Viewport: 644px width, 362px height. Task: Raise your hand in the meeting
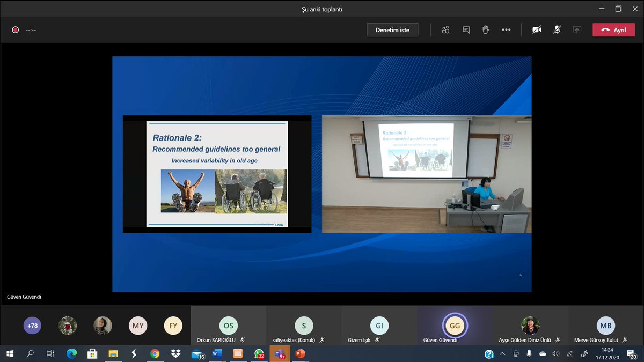pos(486,30)
